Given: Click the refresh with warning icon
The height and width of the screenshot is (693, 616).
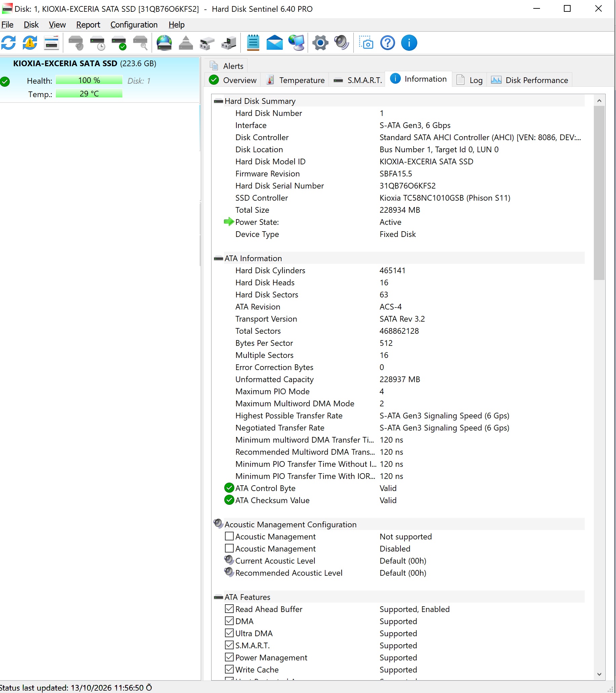Looking at the screenshot, I should [x=30, y=43].
